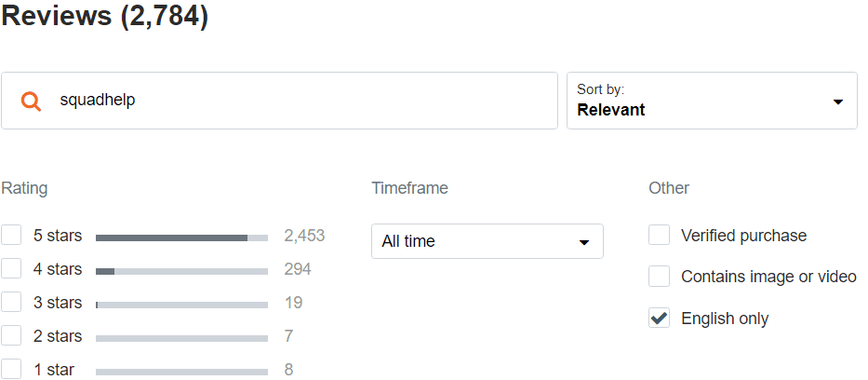Viewport: 868px width, 380px height.
Task: Enable Contains image or video filter
Action: point(659,276)
